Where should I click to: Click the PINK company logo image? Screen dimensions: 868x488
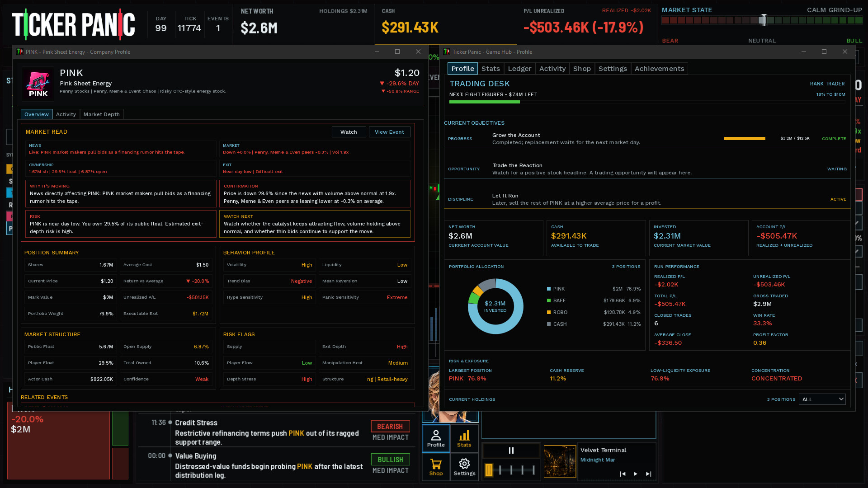coord(38,83)
